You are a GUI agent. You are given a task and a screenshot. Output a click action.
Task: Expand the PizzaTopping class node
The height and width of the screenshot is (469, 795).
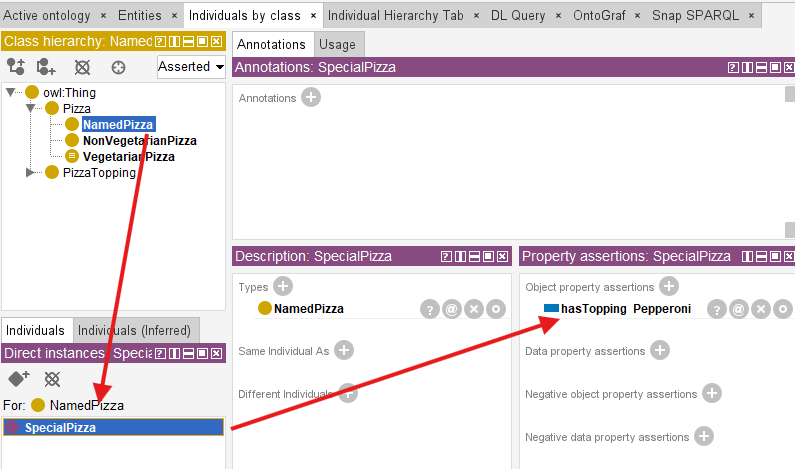[30, 172]
